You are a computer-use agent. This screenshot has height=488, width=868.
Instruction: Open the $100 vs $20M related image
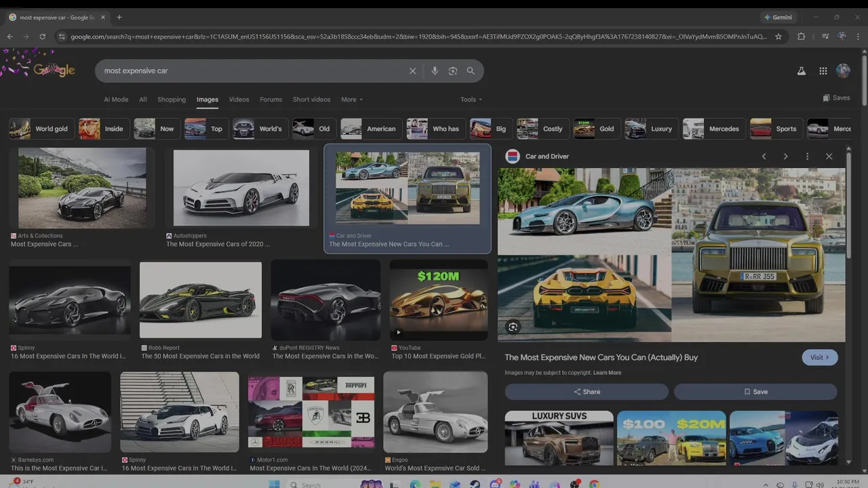pyautogui.click(x=671, y=438)
